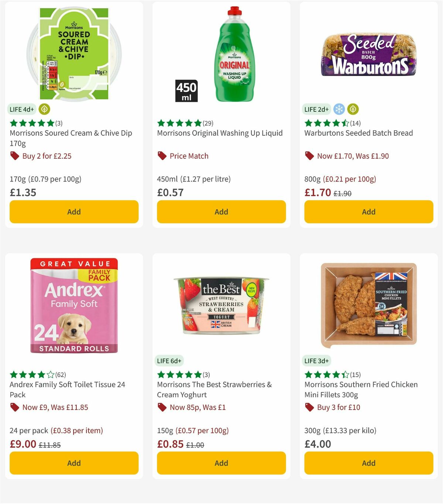Click the LIFE 4d+ badge on the dip
443x504 pixels.
coord(21,109)
